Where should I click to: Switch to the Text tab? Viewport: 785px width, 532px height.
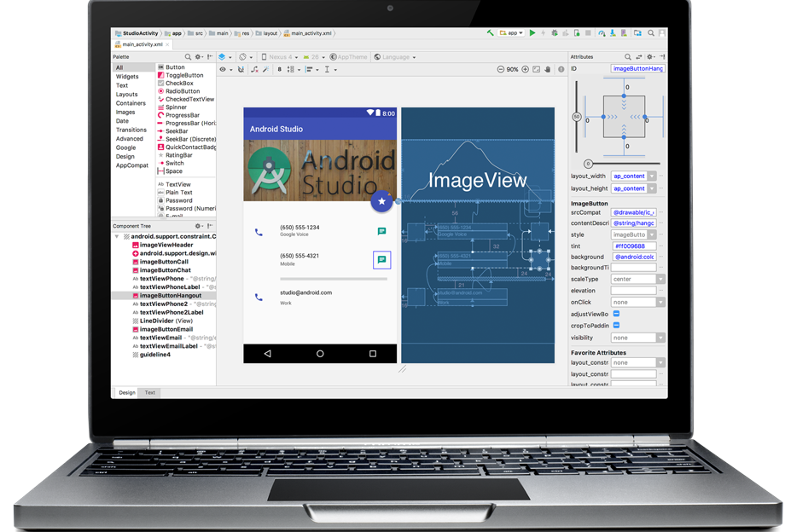149,392
